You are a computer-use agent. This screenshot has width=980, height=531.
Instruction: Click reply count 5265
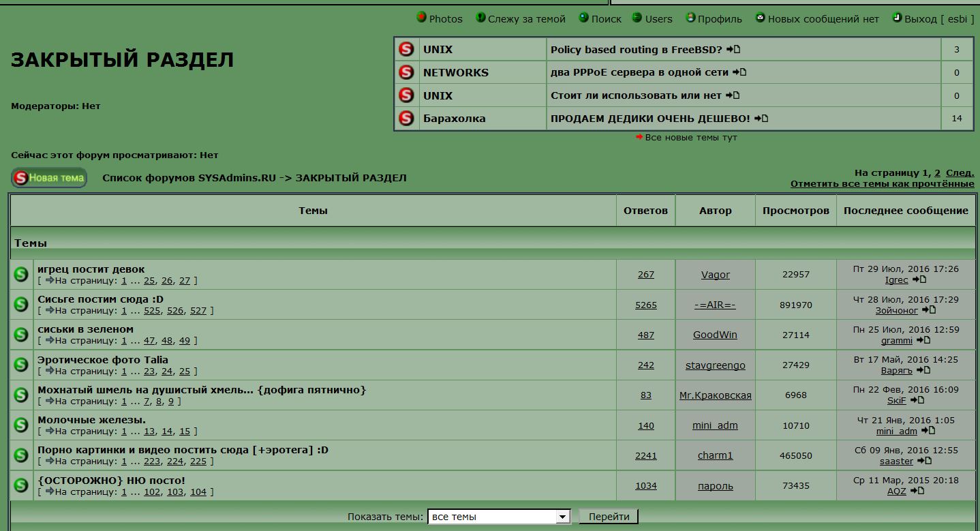pyautogui.click(x=646, y=305)
